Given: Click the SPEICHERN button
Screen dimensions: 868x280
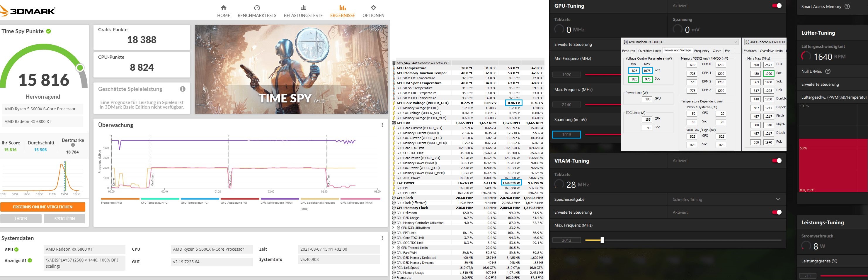Looking at the screenshot, I should [x=64, y=219].
